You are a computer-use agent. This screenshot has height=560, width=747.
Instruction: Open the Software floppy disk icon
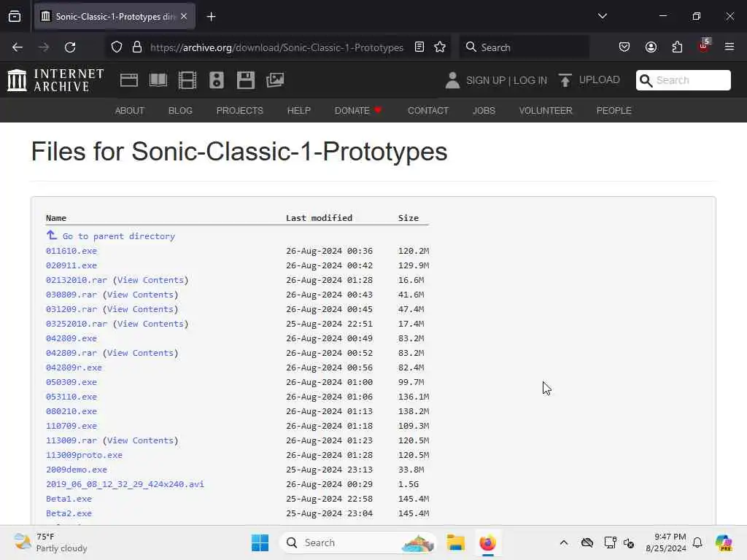tap(246, 80)
